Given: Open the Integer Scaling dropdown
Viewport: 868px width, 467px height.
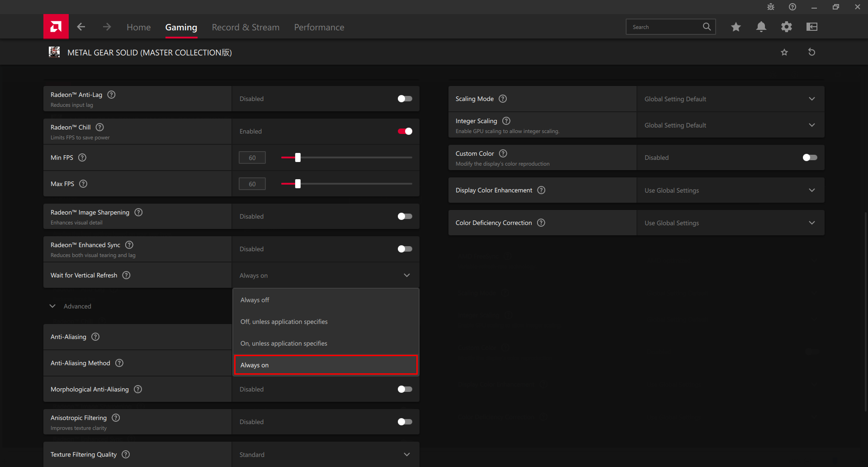Looking at the screenshot, I should click(731, 125).
